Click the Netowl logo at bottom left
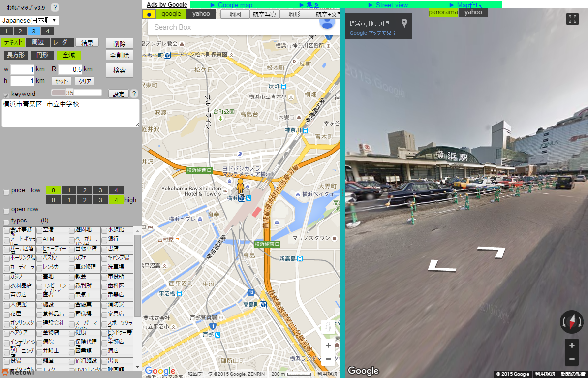The height and width of the screenshot is (378, 588). point(17,373)
